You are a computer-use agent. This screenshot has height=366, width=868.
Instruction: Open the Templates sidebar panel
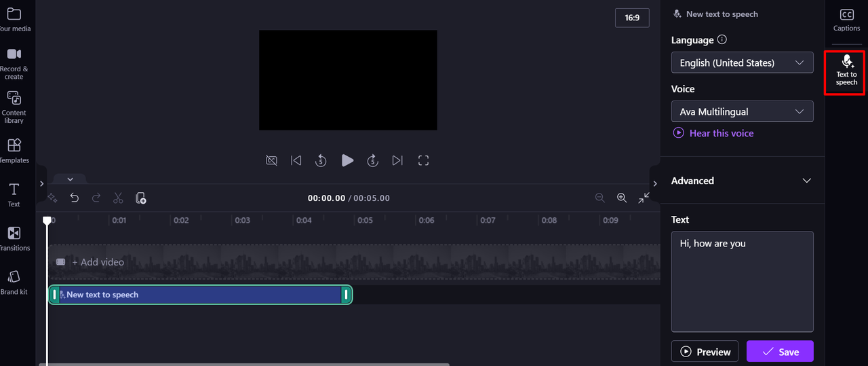click(x=14, y=151)
